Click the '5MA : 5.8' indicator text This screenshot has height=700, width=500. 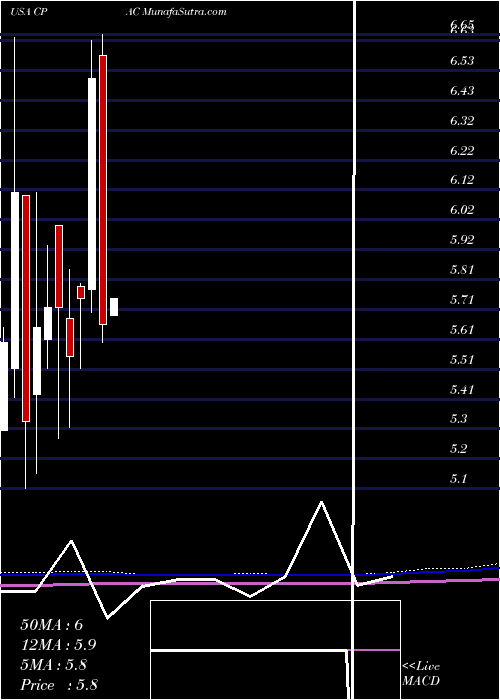coord(54,665)
